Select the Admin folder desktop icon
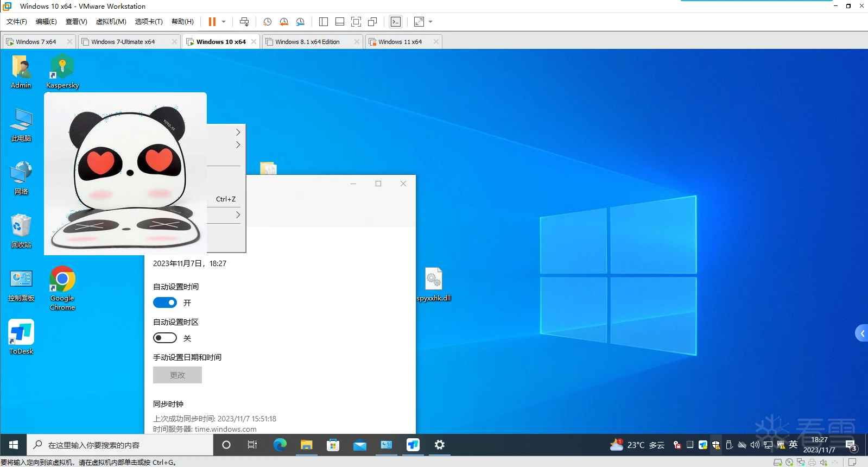The image size is (868, 467). tap(21, 72)
